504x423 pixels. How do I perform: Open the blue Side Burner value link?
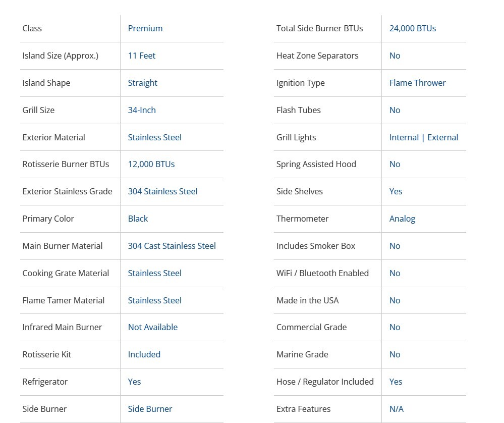[150, 409]
